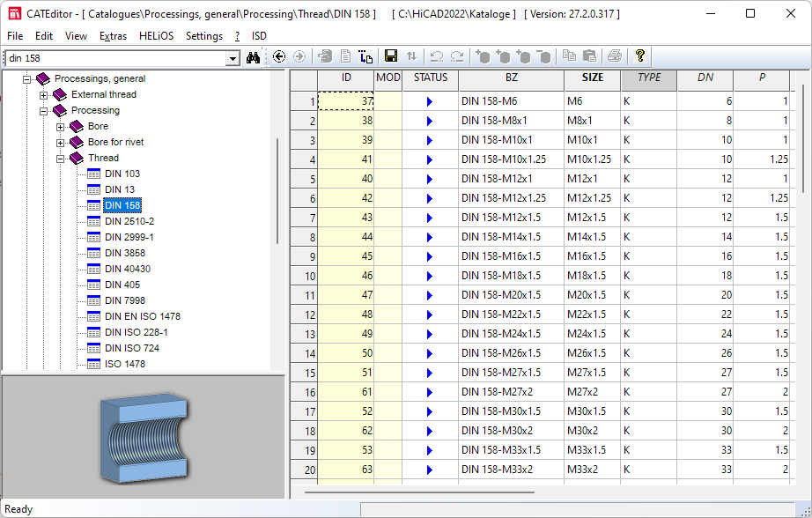The image size is (812, 518).
Task: Collapse the Processing tree node
Action: click(x=43, y=111)
